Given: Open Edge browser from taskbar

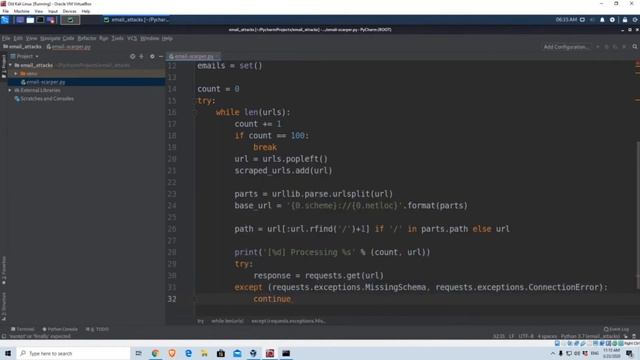Looking at the screenshot, I should [188, 353].
